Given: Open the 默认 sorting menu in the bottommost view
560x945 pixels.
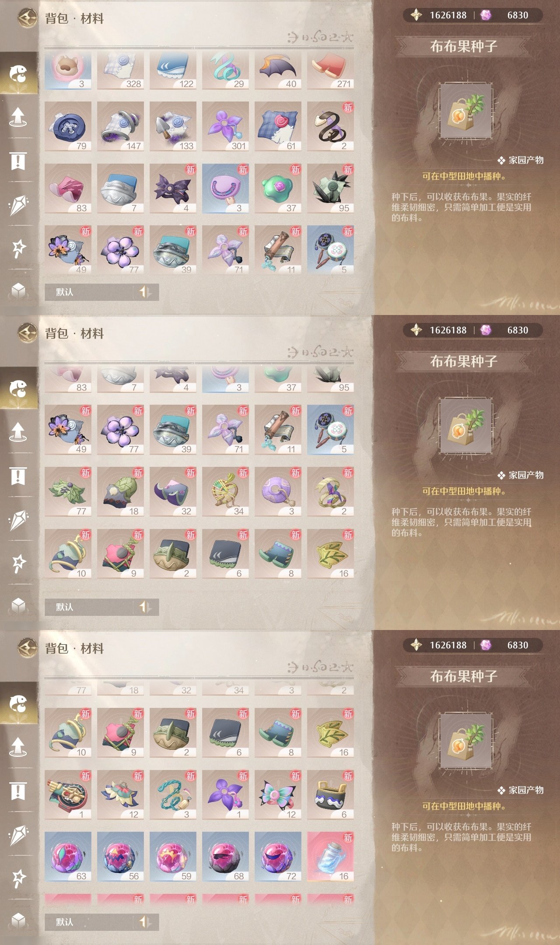Looking at the screenshot, I should [x=89, y=922].
